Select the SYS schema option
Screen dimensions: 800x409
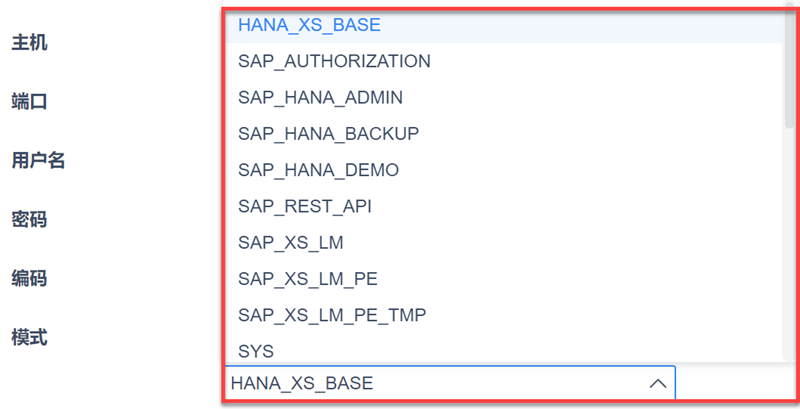pyautogui.click(x=256, y=351)
